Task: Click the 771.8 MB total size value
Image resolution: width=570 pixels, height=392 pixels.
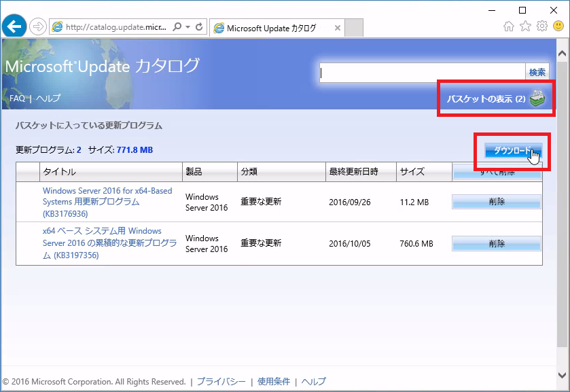Action: (x=135, y=150)
